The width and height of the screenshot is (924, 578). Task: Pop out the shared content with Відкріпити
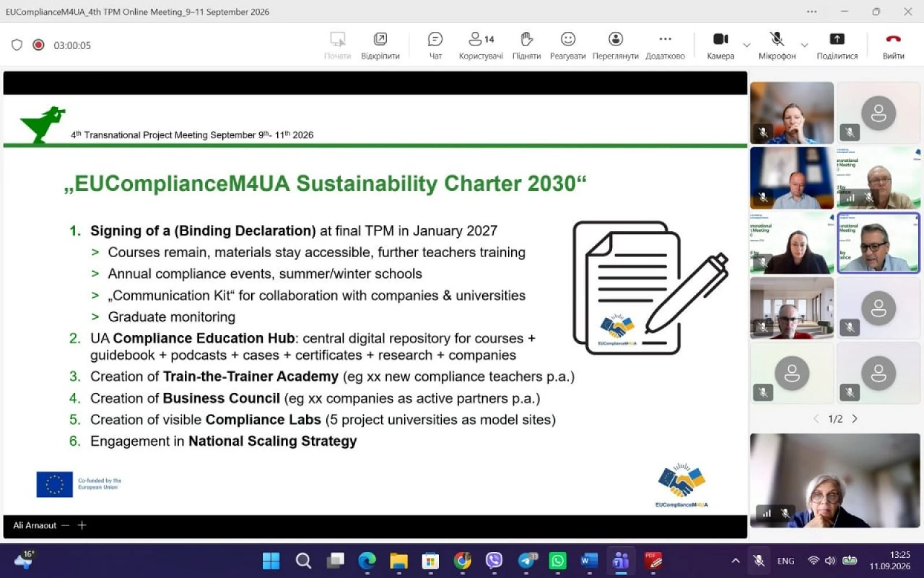tap(380, 45)
